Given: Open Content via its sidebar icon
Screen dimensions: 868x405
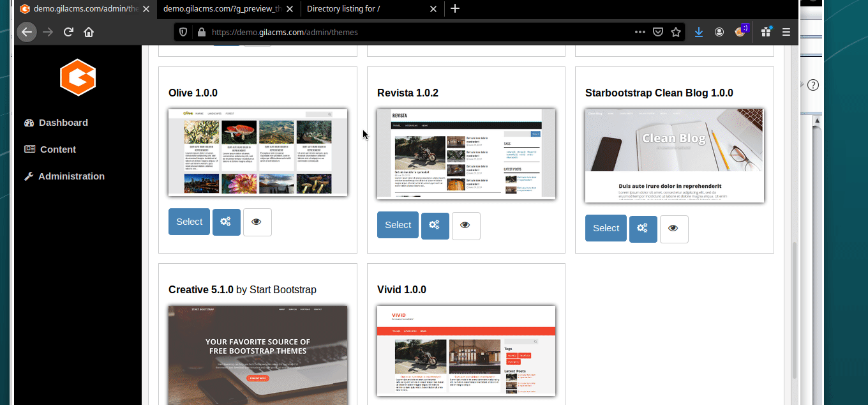Looking at the screenshot, I should point(29,149).
